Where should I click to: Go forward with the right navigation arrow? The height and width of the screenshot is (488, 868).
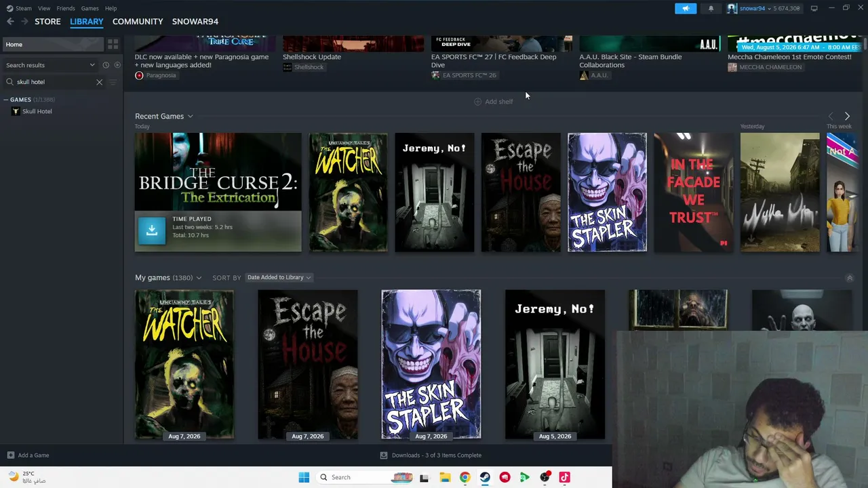pyautogui.click(x=24, y=22)
